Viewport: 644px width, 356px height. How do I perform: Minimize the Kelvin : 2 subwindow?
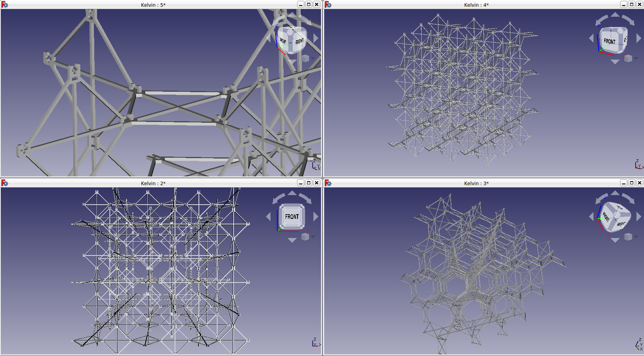300,183
